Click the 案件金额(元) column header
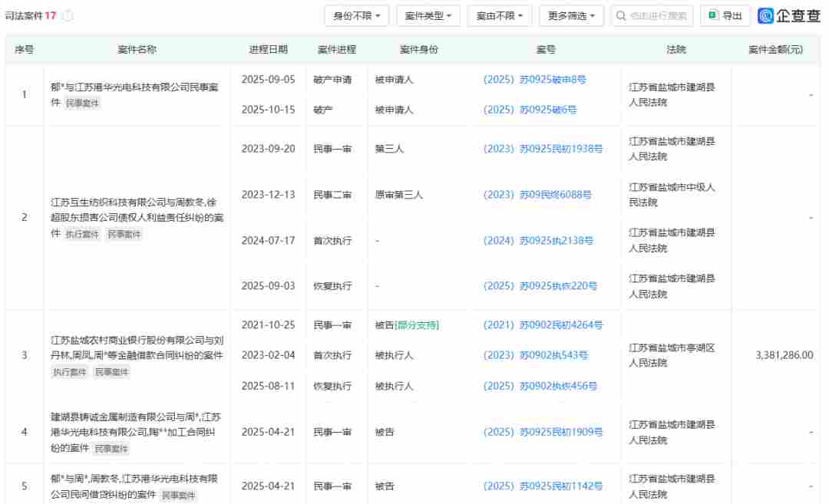Image resolution: width=829 pixels, height=504 pixels. click(x=775, y=49)
